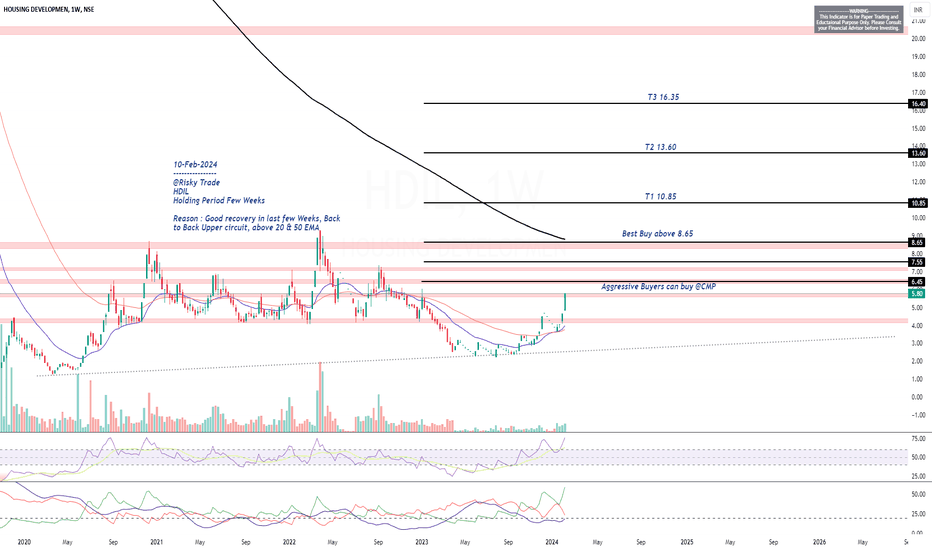Click the 16.40 price tag on axis
Image resolution: width=932 pixels, height=550 pixels.
(x=917, y=103)
